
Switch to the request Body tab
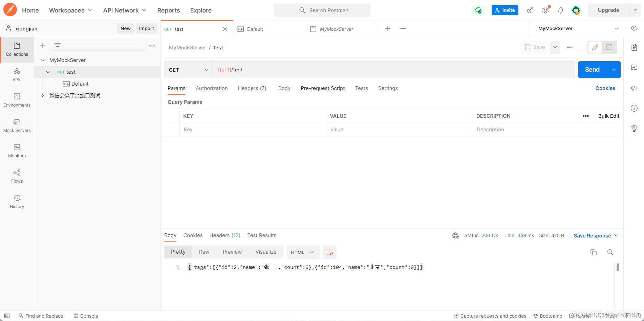(x=284, y=88)
